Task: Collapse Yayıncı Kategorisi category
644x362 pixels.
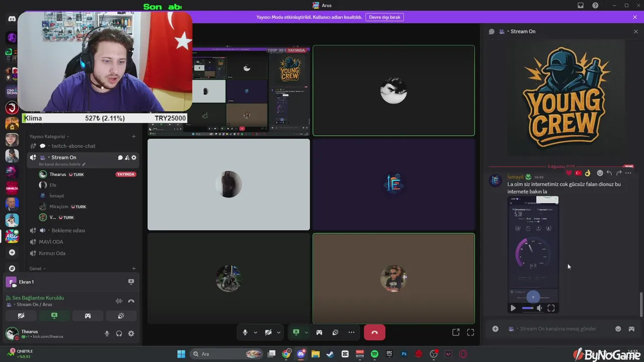Action: (x=49, y=136)
